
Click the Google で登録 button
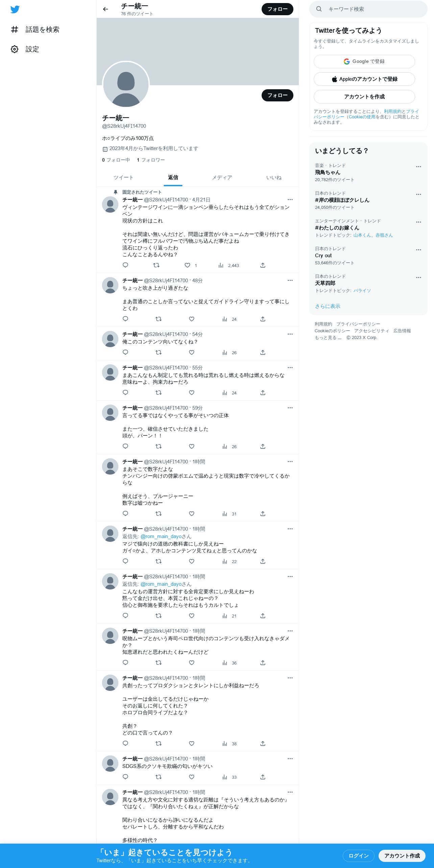click(364, 62)
